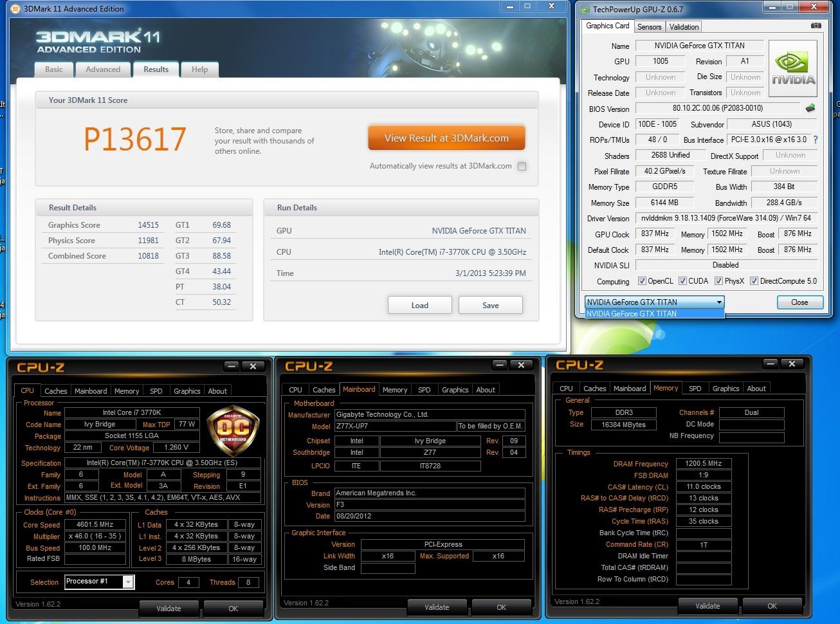The height and width of the screenshot is (624, 840).
Task: Toggle the DirectCompute 5.0 checkbox
Action: (754, 281)
